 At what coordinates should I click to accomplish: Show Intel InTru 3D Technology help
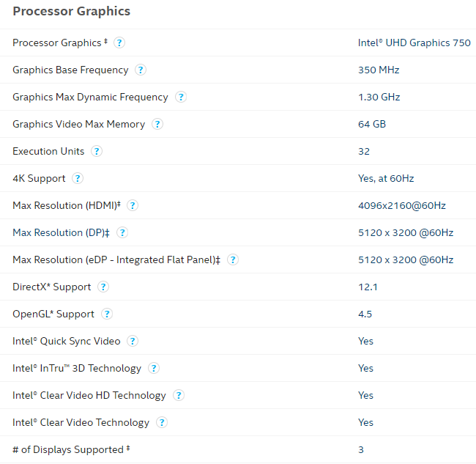[154, 368]
